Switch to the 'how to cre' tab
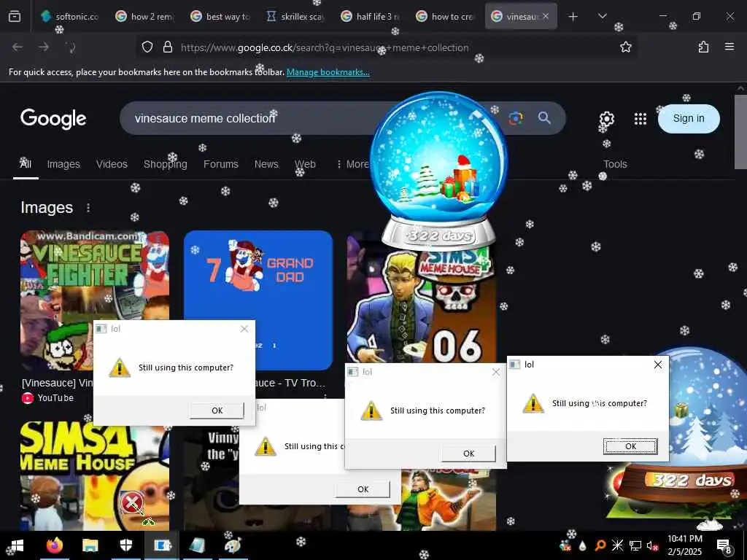747x560 pixels. pos(446,16)
